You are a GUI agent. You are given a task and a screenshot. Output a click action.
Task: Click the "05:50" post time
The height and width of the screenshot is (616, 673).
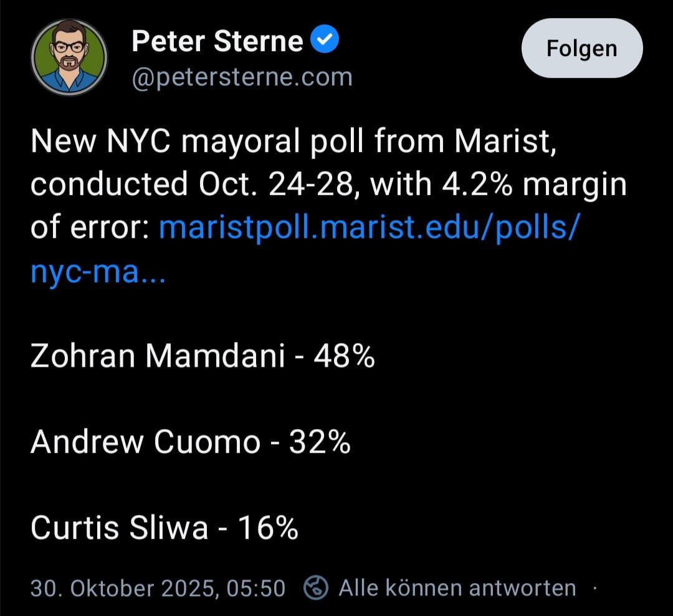pos(257,588)
